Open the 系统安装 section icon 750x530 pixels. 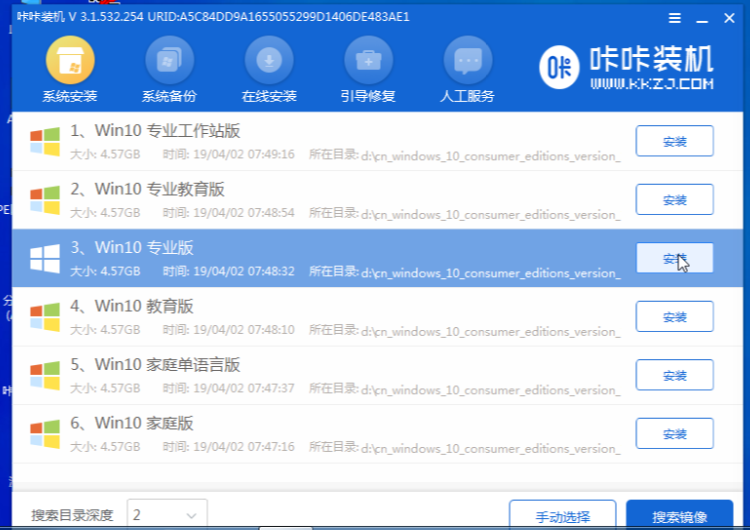tap(69, 61)
